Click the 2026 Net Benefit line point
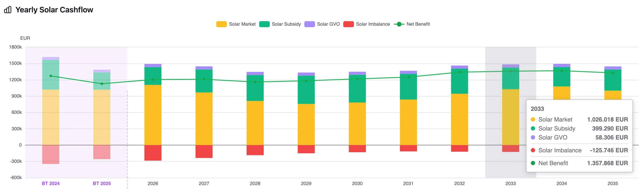Image resolution: width=644 pixels, height=193 pixels. coord(153,80)
